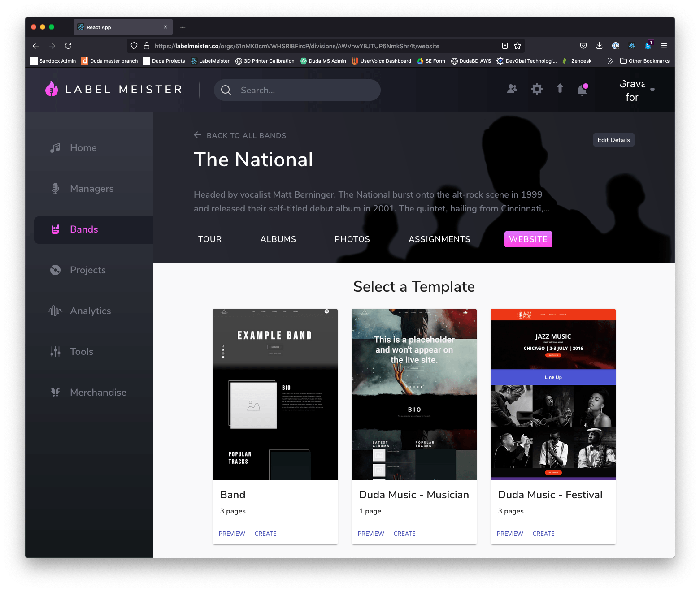
Task: Open the SE Form bookmark
Action: 431,61
